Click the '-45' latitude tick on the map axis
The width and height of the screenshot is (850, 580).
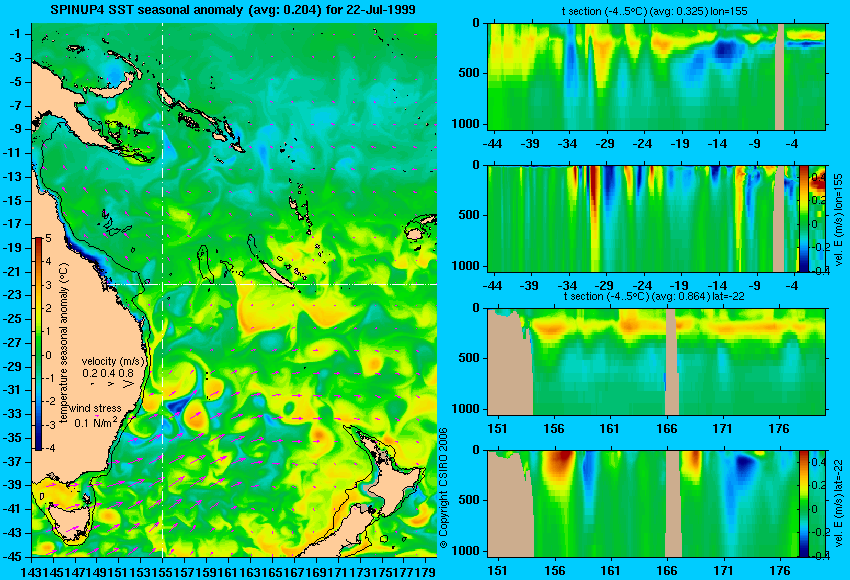tap(14, 557)
